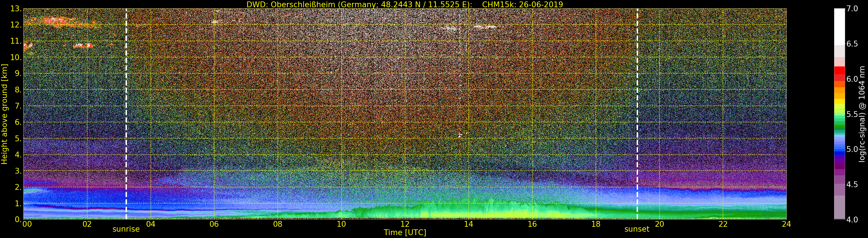Image resolution: width=868 pixels, height=238 pixels.
Task: Click the white dashed sunset marker line
Action: pyautogui.click(x=637, y=114)
